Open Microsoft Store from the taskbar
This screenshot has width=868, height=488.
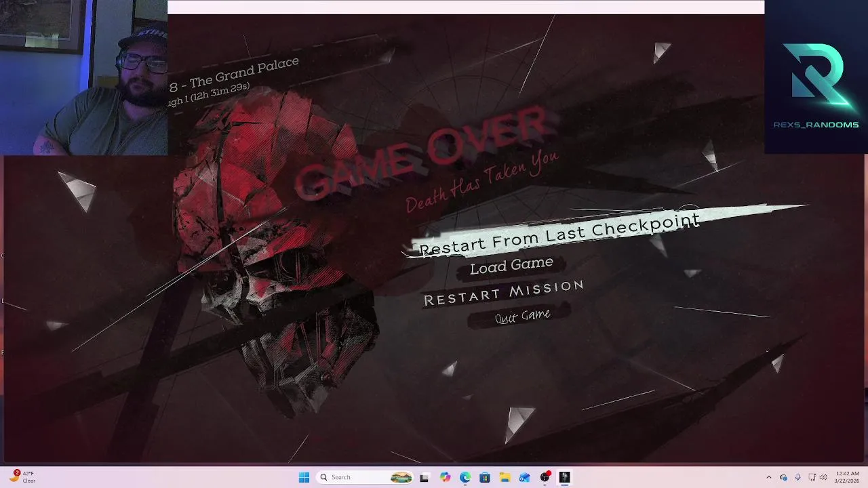pyautogui.click(x=485, y=477)
